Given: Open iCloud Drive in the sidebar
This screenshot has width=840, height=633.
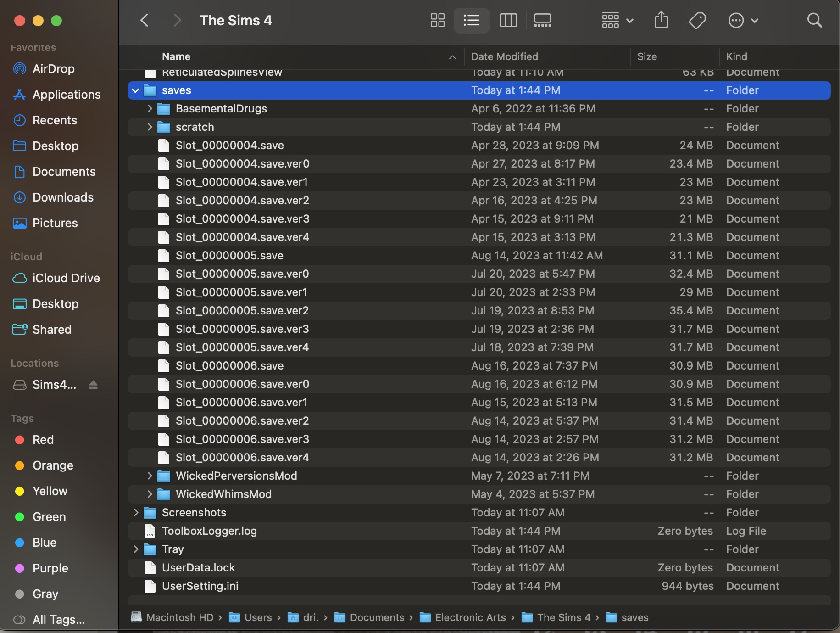Looking at the screenshot, I should coord(66,278).
